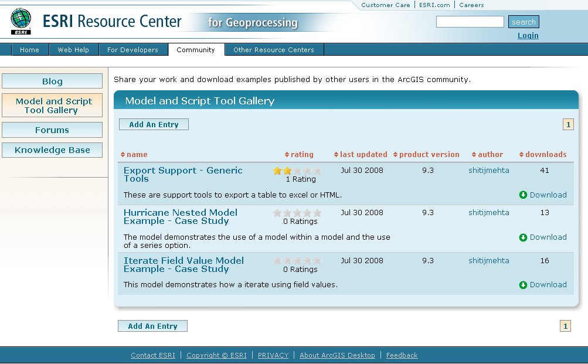Sort by product version column header

coord(429,154)
